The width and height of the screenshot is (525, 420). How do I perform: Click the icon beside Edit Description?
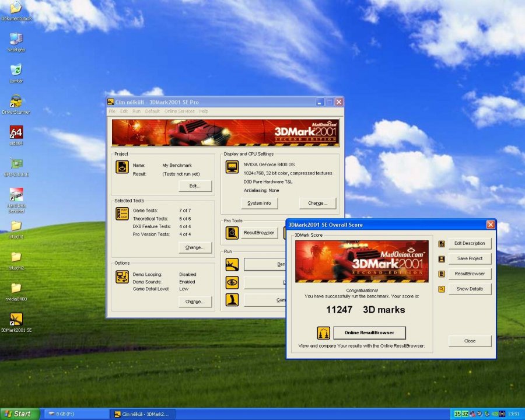pyautogui.click(x=442, y=244)
